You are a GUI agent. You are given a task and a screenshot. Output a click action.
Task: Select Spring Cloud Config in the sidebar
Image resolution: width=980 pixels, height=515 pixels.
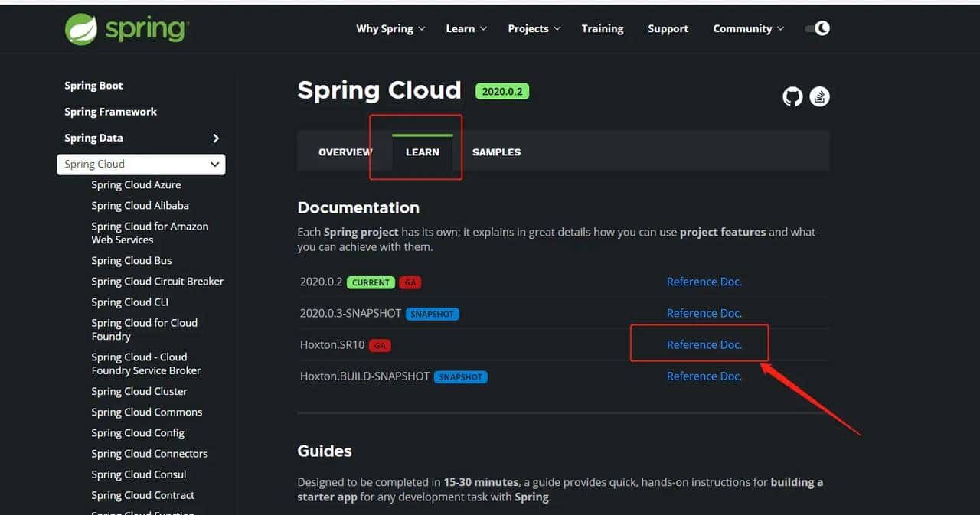point(138,432)
